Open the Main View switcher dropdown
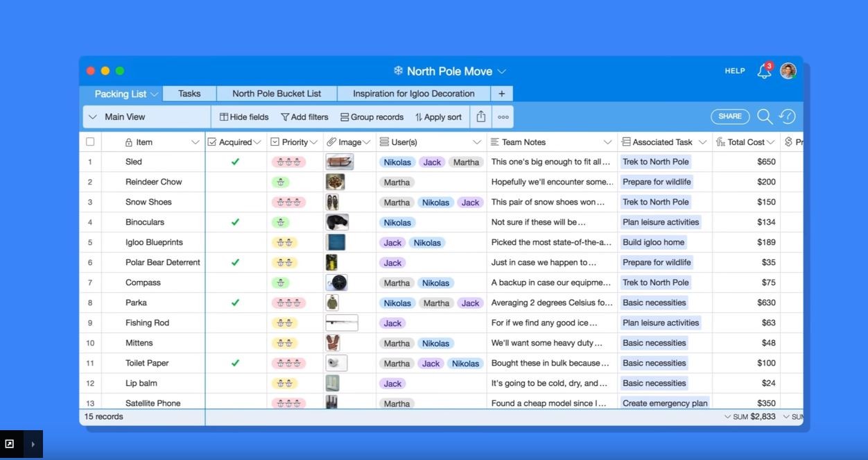Image resolution: width=868 pixels, height=460 pixels. click(93, 117)
